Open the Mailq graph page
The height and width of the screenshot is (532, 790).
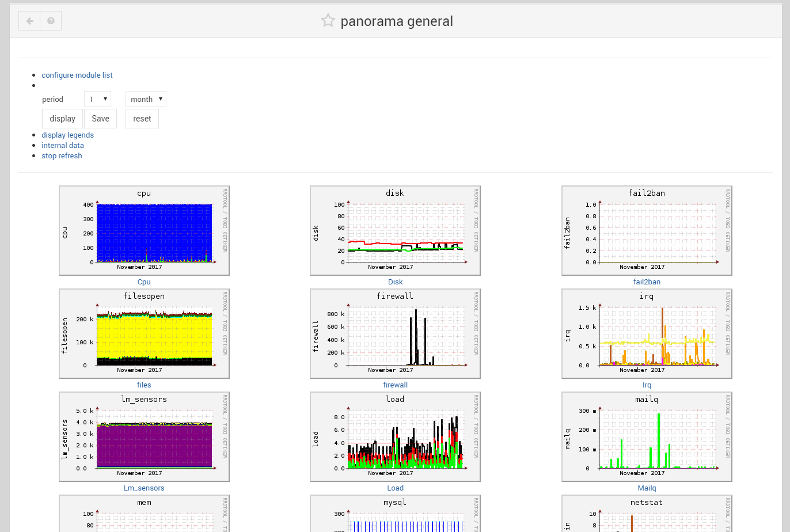[x=647, y=488]
